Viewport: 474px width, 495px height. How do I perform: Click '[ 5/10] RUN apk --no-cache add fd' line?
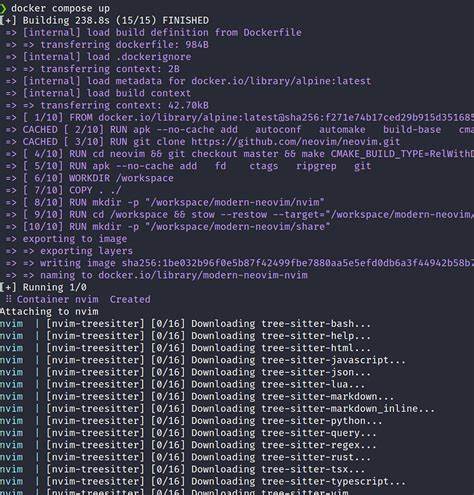188,166
